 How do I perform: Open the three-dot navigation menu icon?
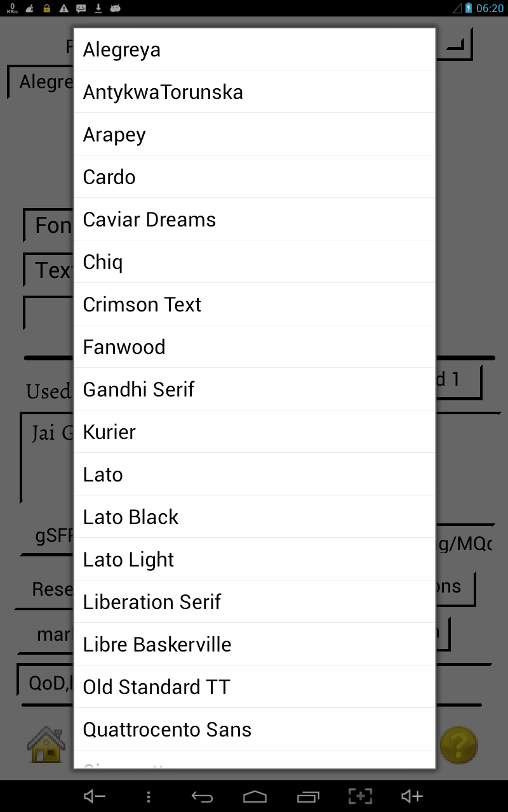(149, 797)
